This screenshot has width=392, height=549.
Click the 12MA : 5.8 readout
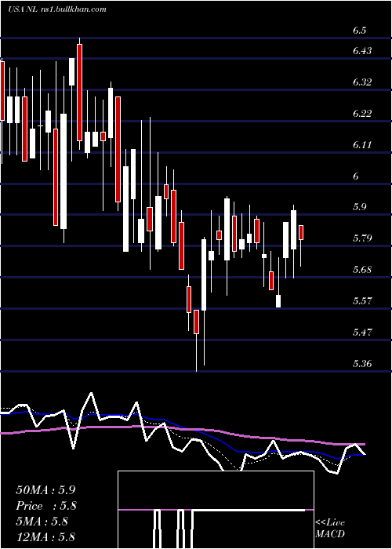tap(45, 536)
